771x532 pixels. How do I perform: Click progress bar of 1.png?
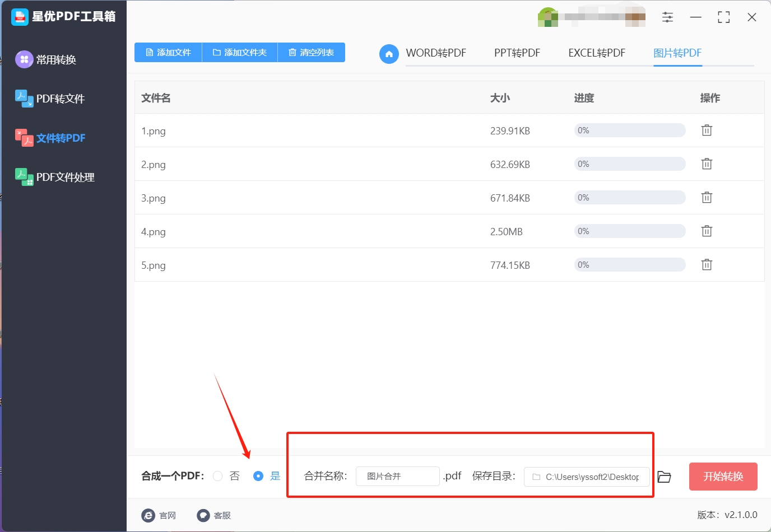(x=629, y=130)
